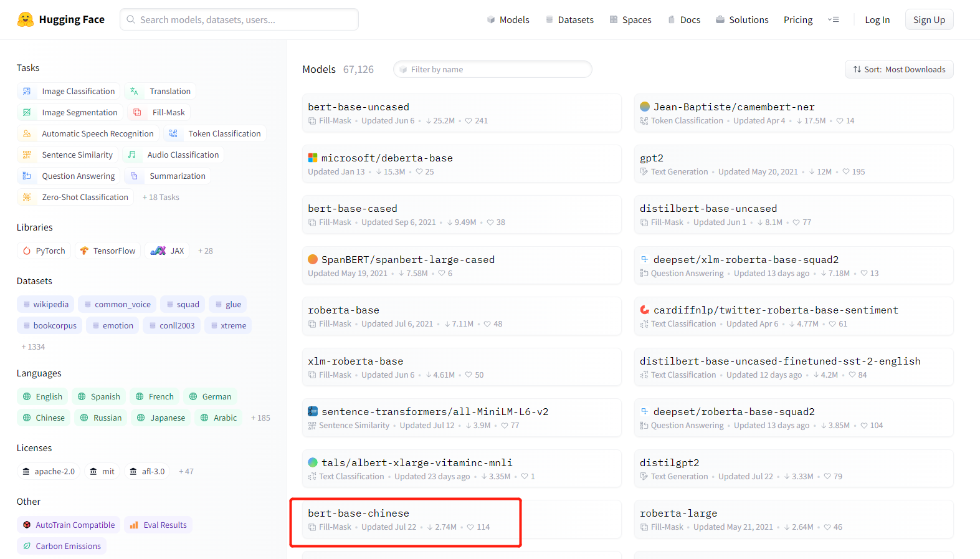This screenshot has height=559, width=980.
Task: Toggle the Fill-Mask task filter
Action: tap(159, 113)
